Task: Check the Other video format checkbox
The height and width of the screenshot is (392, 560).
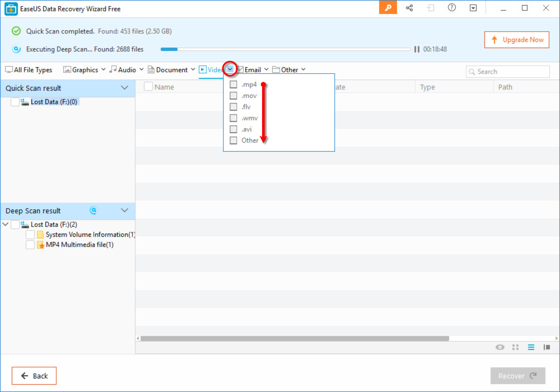Action: 233,140
